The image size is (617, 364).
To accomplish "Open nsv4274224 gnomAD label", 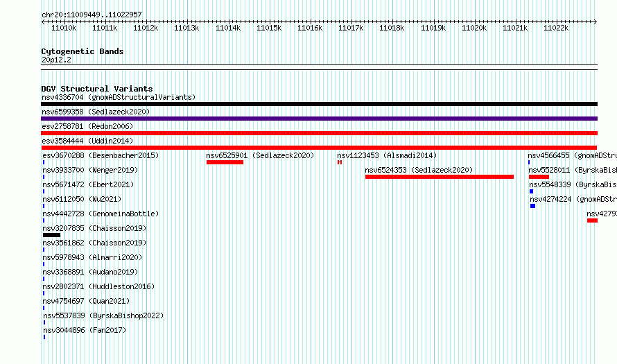I will [573, 199].
